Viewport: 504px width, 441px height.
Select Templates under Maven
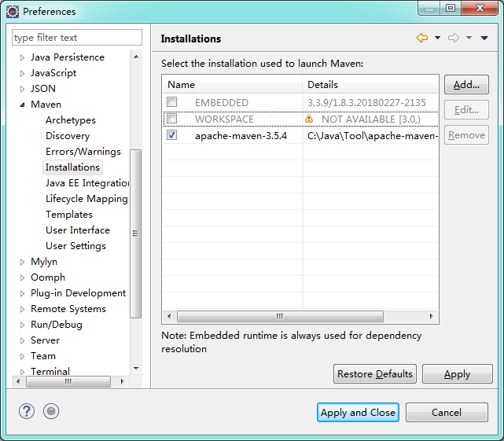(68, 215)
